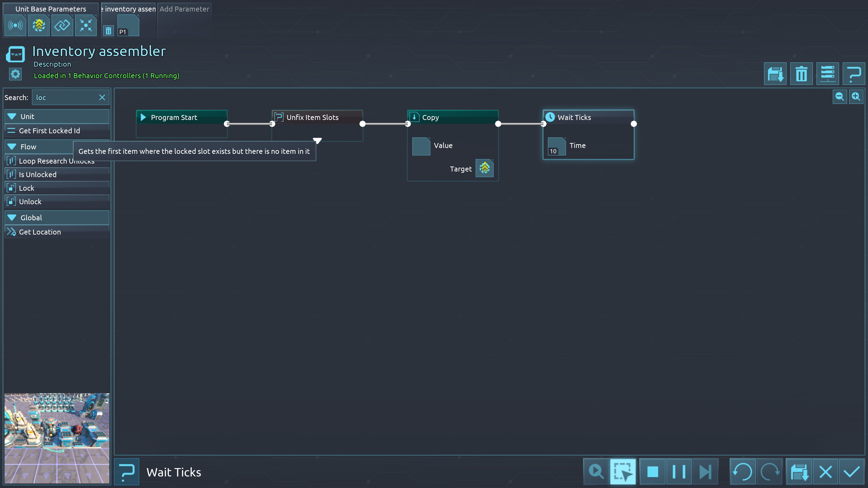The height and width of the screenshot is (488, 868).
Task: Step to the next instruction
Action: 705,472
